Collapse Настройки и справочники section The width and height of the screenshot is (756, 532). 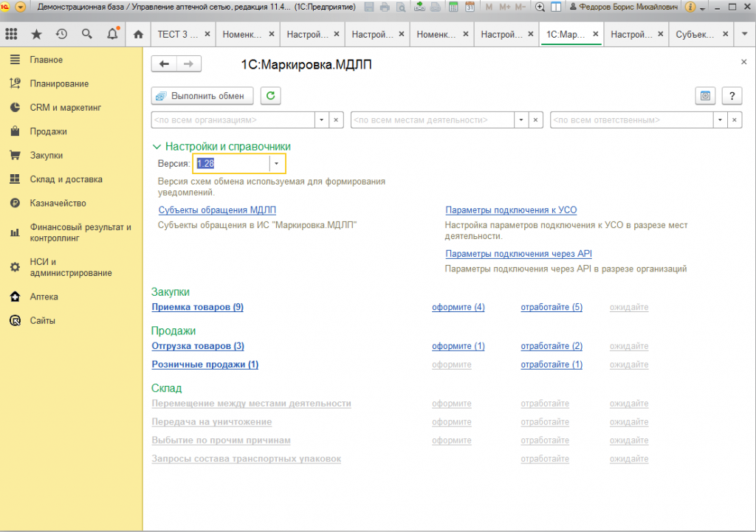click(x=157, y=147)
